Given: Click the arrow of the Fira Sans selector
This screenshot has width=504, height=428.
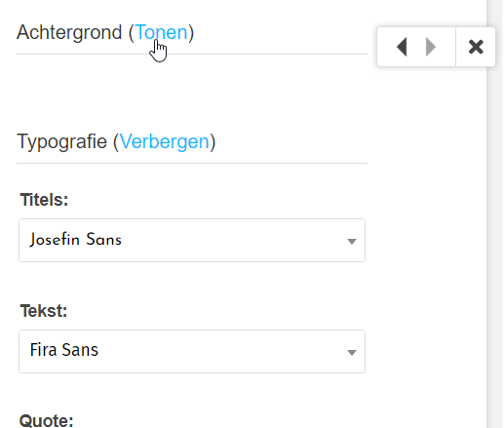Looking at the screenshot, I should [x=352, y=352].
